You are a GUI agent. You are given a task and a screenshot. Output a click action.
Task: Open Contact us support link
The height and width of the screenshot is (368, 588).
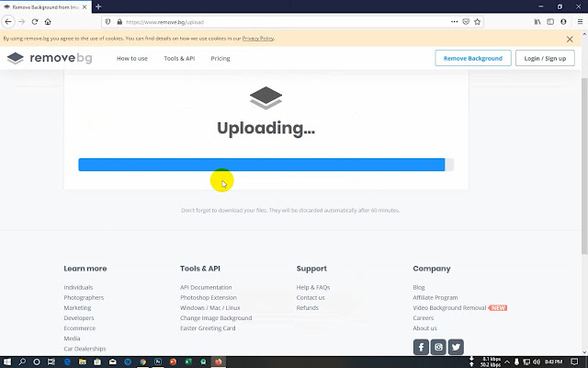311,297
